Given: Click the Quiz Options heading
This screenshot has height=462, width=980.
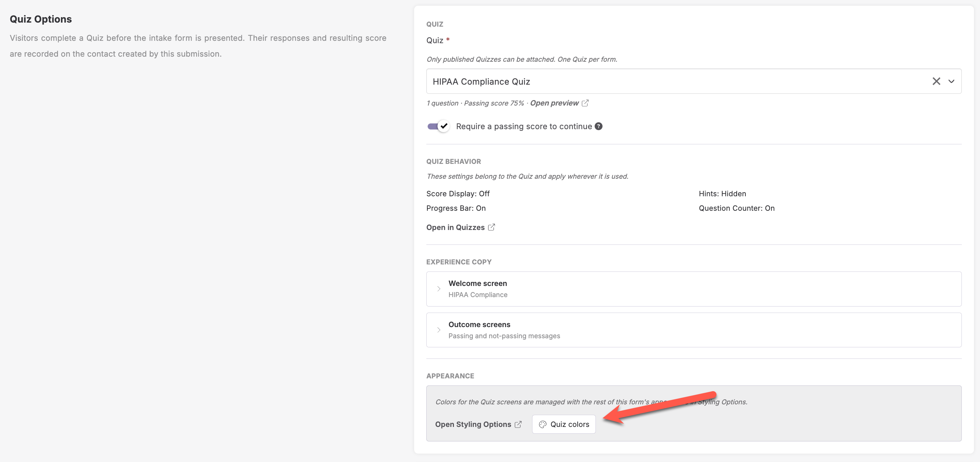Looking at the screenshot, I should coord(41,19).
